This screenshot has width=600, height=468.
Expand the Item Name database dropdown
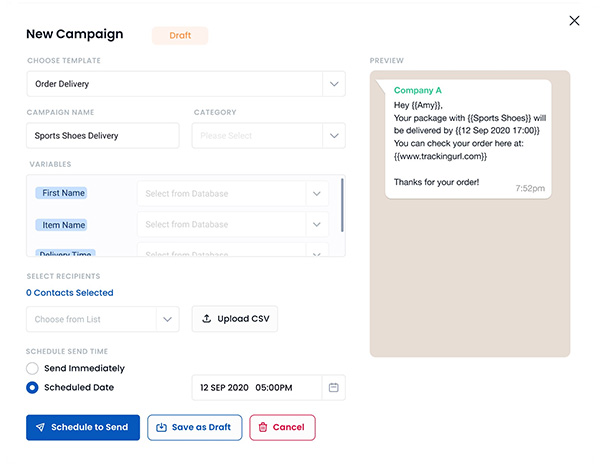click(x=316, y=224)
